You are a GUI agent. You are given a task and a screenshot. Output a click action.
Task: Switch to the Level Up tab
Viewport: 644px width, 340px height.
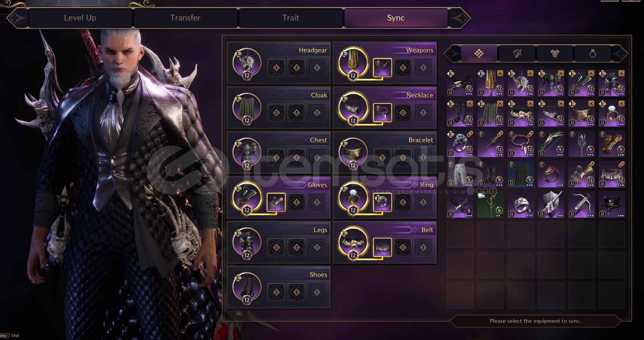[80, 18]
